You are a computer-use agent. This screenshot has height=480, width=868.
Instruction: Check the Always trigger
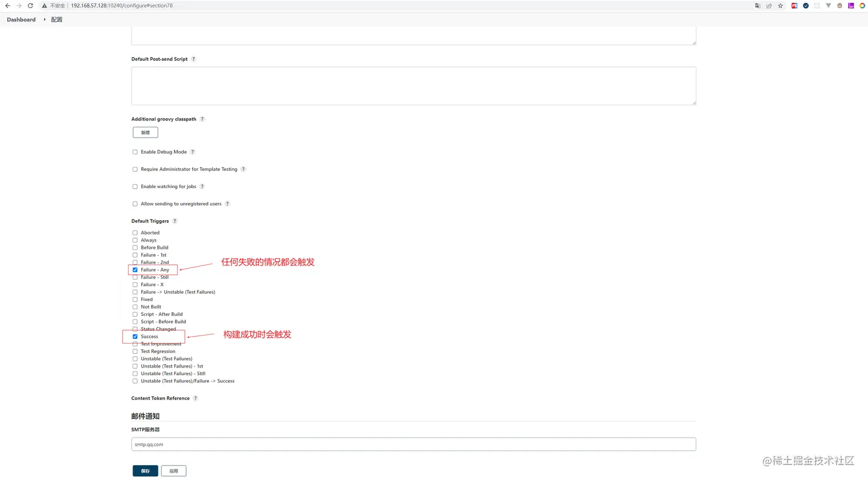135,240
